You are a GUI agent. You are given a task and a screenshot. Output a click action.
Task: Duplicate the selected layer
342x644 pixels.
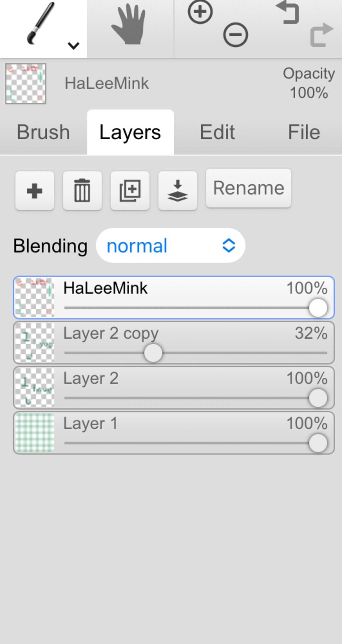130,191
